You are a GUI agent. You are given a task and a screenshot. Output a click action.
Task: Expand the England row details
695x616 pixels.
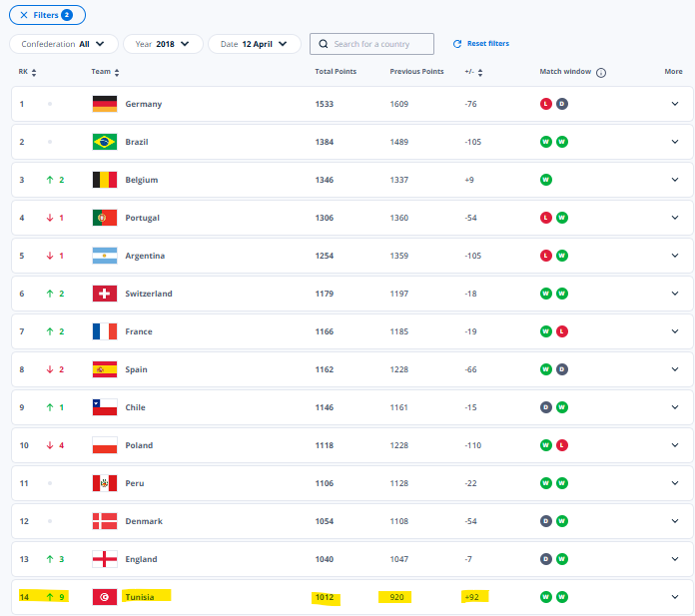[675, 559]
